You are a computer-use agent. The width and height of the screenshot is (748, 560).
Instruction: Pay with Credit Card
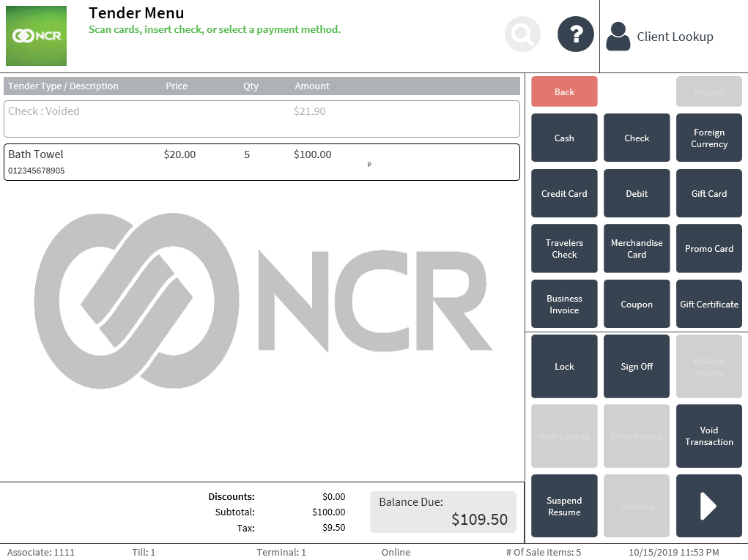coord(564,193)
